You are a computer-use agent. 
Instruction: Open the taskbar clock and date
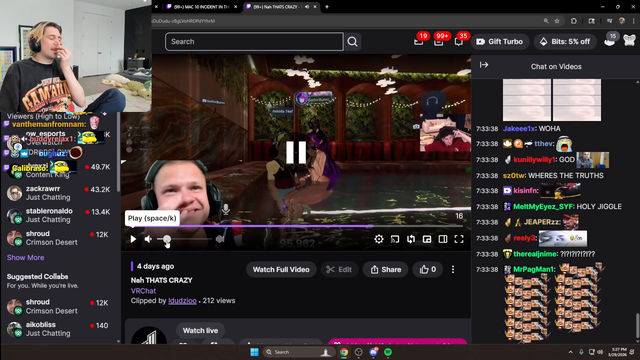click(x=618, y=352)
